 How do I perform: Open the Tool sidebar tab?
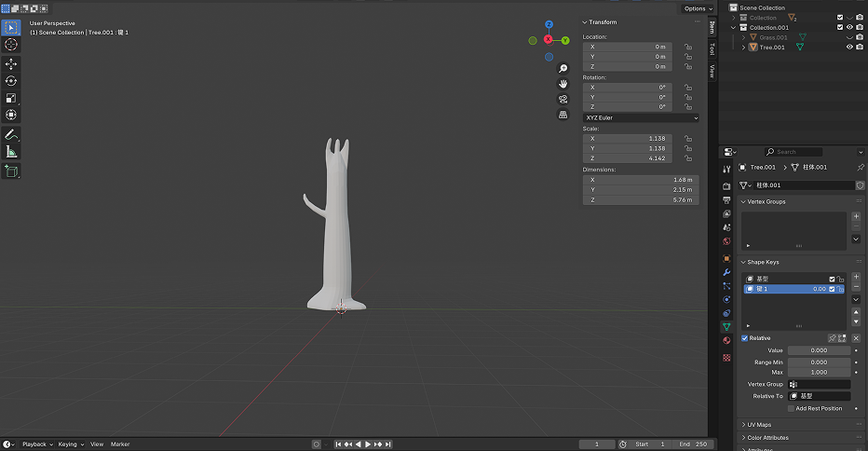[712, 49]
